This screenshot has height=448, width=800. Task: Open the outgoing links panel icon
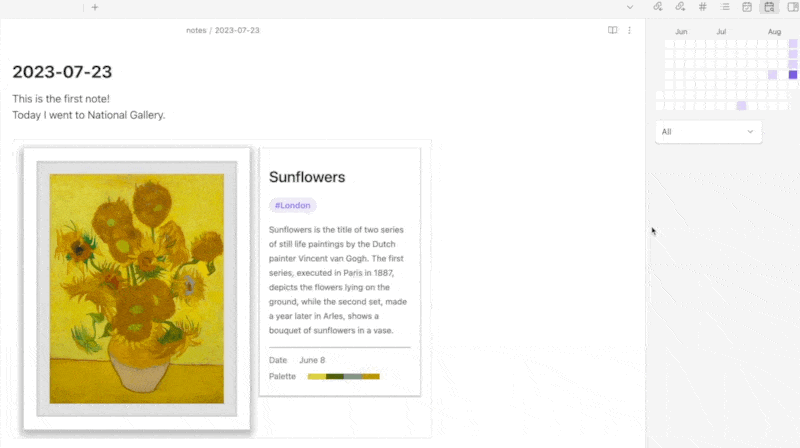[680, 7]
